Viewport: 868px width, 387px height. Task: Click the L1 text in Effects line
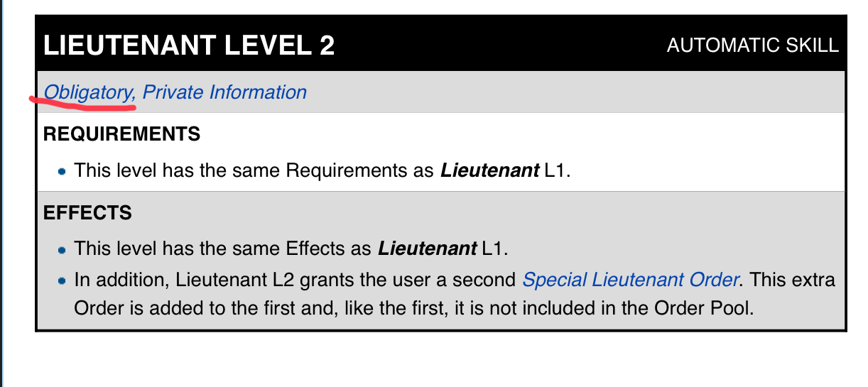coord(494,249)
